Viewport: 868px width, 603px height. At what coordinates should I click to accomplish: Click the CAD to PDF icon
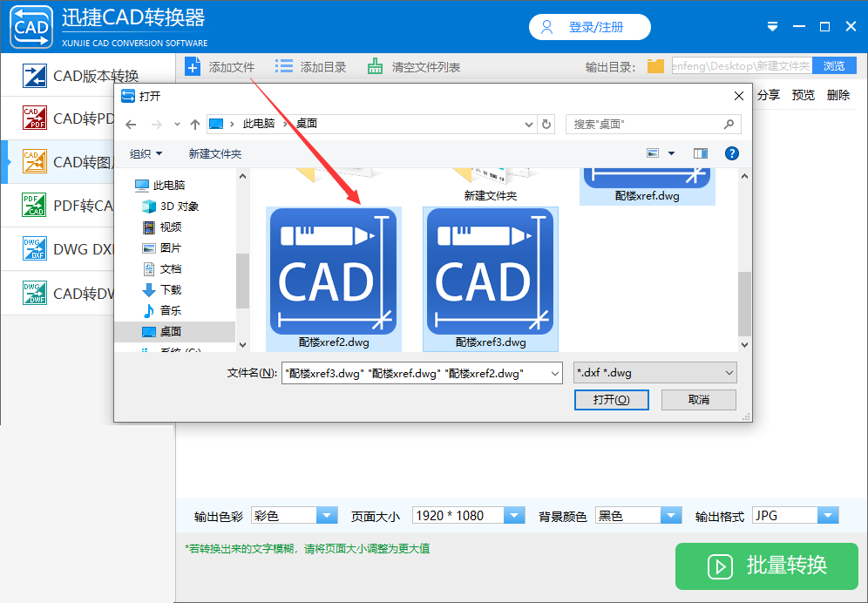(34, 118)
